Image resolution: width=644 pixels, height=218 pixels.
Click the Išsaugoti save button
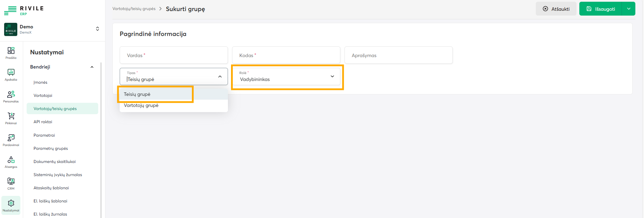(601, 9)
